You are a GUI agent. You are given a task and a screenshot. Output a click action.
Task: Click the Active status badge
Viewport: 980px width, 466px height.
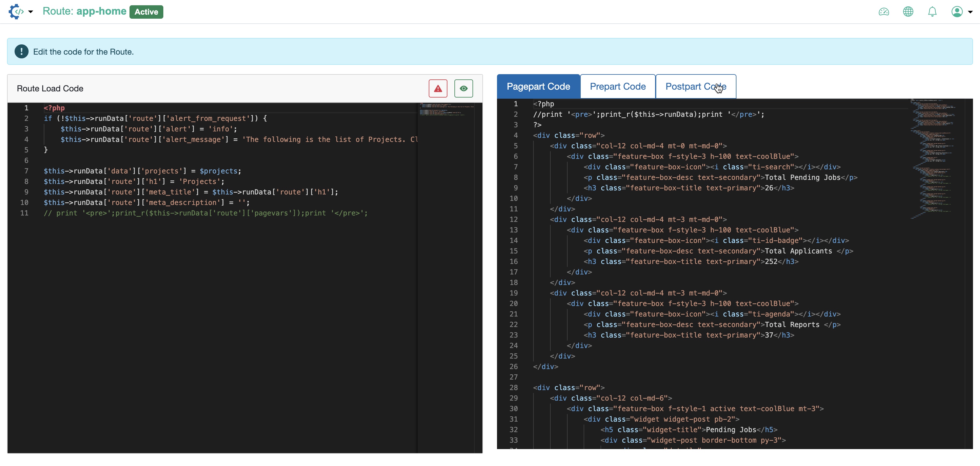(146, 12)
